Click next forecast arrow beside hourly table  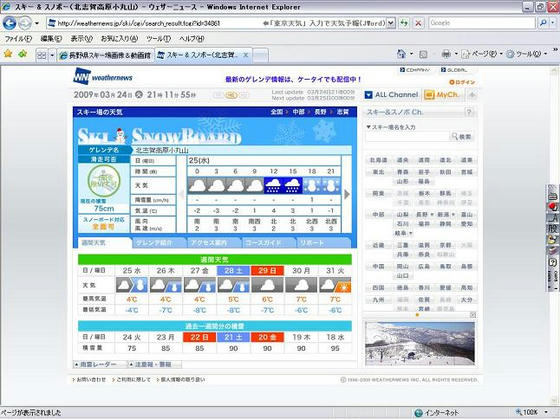pos(346,194)
